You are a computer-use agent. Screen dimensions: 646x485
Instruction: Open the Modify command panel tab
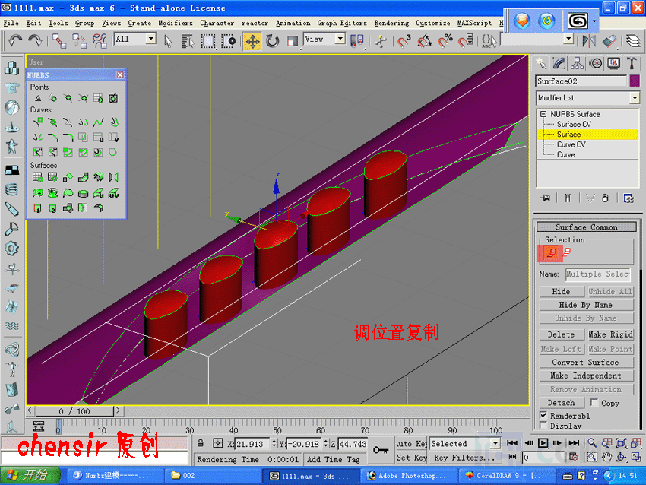pos(559,63)
